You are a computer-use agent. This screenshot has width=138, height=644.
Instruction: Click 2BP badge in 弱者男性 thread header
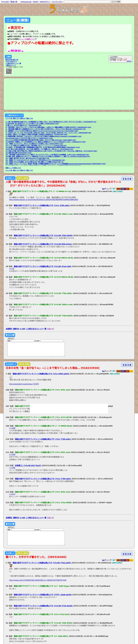114,189
